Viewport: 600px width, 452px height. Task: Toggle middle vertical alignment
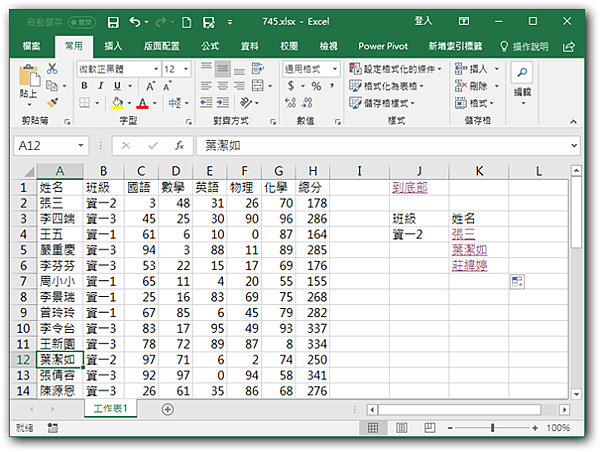[223, 69]
